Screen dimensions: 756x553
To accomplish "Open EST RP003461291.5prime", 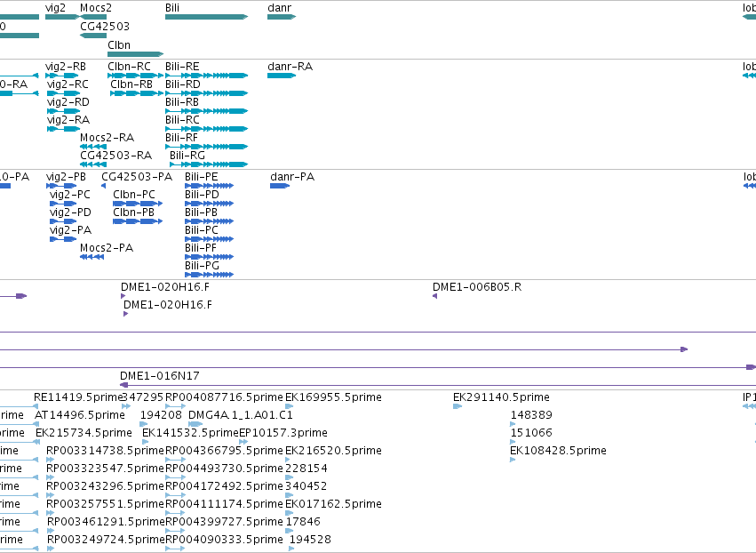I will [106, 522].
